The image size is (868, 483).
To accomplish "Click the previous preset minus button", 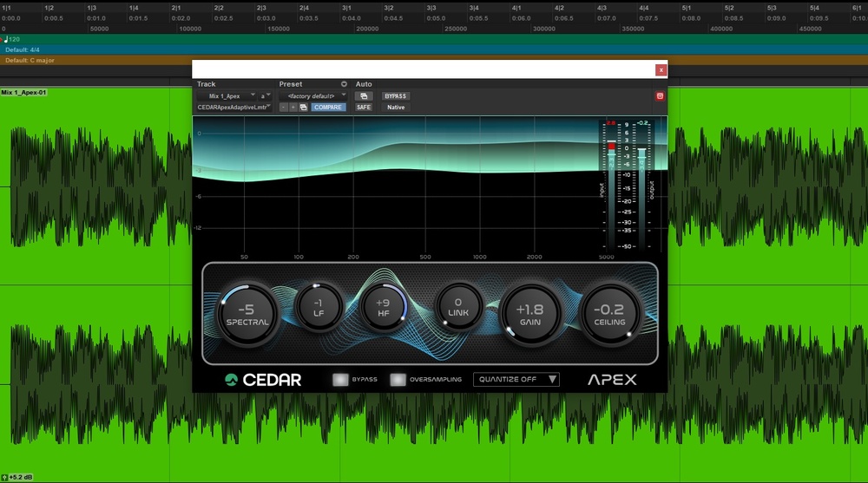I will click(x=283, y=108).
